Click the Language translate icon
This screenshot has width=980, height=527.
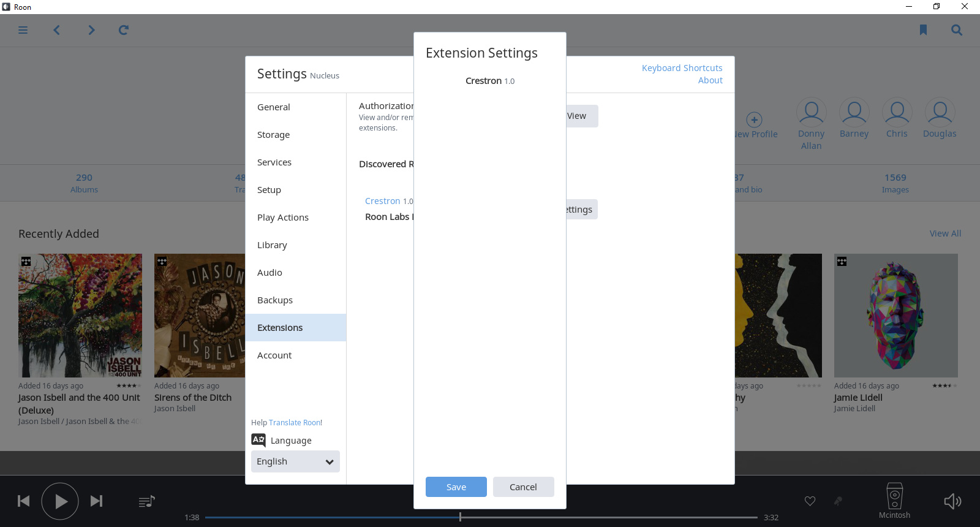coord(258,440)
